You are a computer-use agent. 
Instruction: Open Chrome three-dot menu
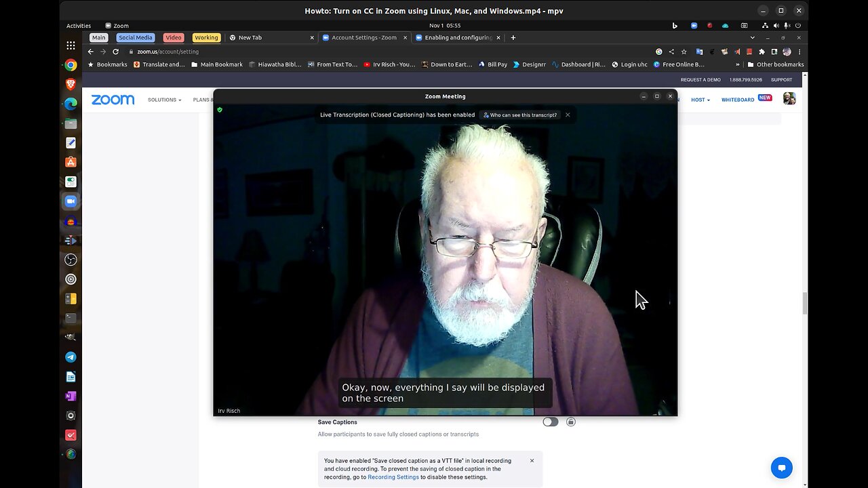tap(799, 52)
